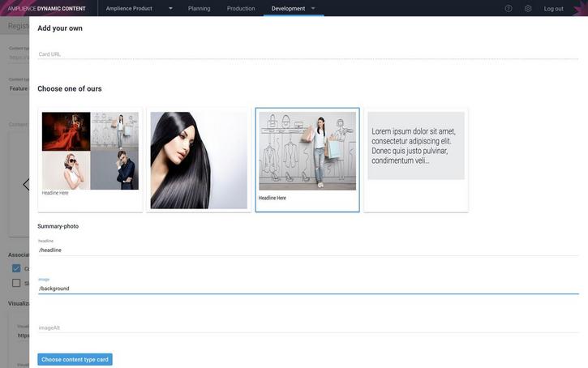Image resolution: width=588 pixels, height=368 pixels.
Task: Expand the Amplience Product hub dropdown
Action: point(170,8)
